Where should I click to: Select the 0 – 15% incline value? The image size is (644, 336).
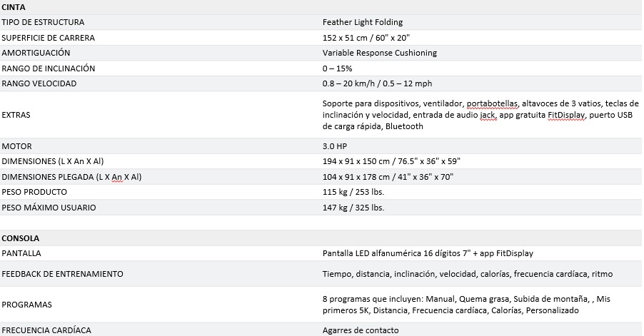coord(337,68)
